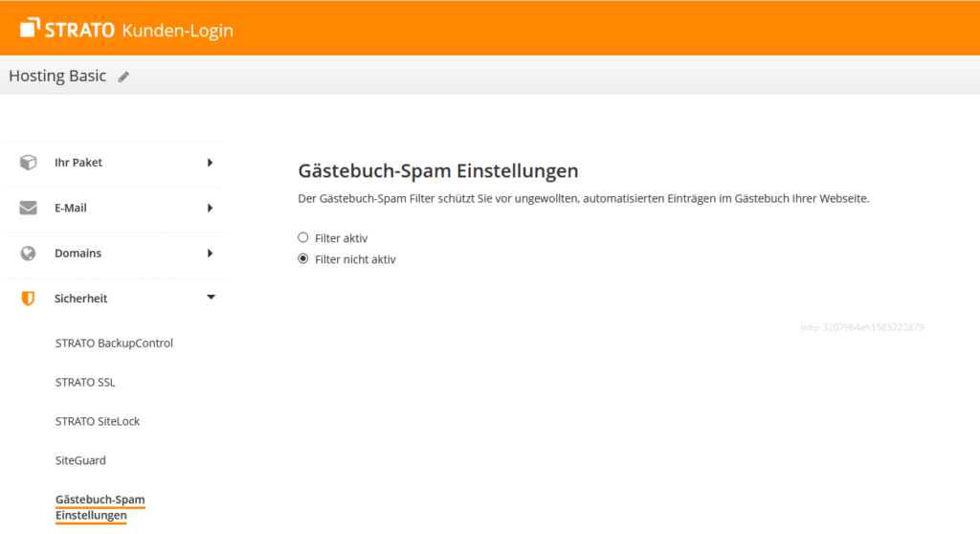Click the Ihr Paket box icon
Viewport: 980px width, 534px height.
pyautogui.click(x=28, y=162)
